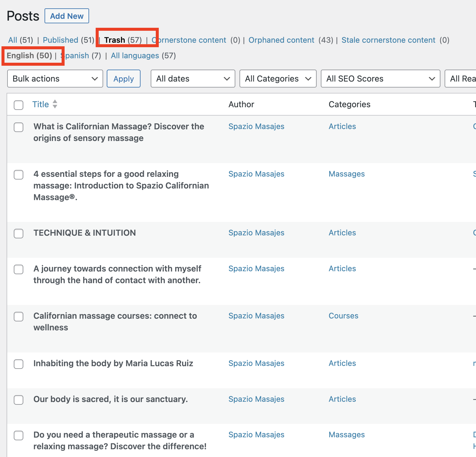
Task: Click Spazio Masajes author on 'Our body is sacred' row
Action: click(x=256, y=399)
